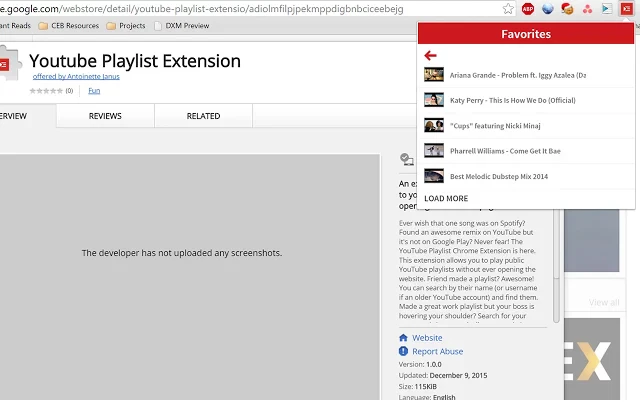This screenshot has height=410, width=640.
Task: Click the blue play-arrow extension icon
Action: tap(607, 9)
